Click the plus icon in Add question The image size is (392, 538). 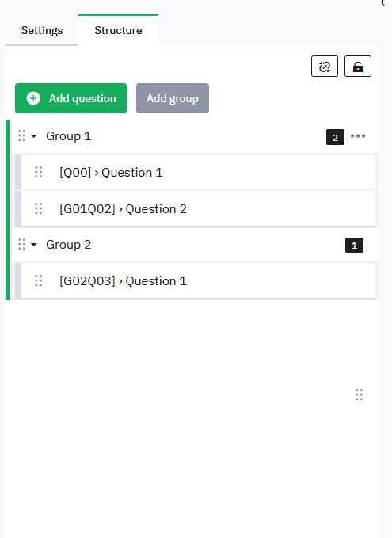(33, 98)
